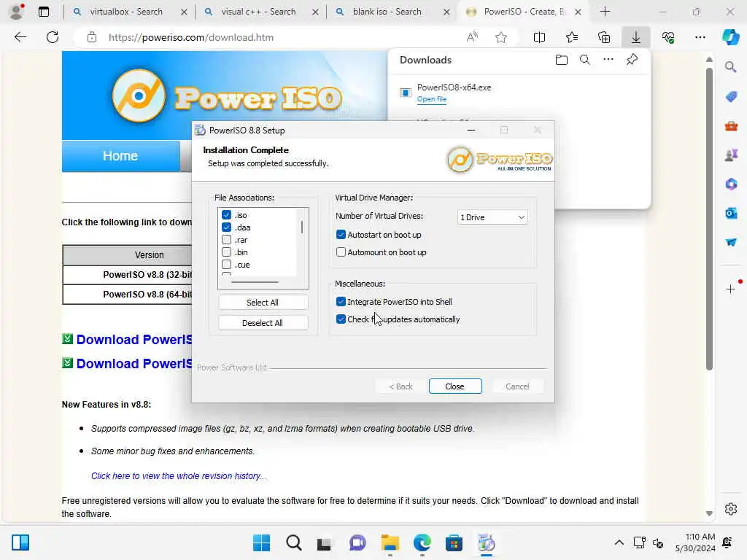Open sidebar settings gear icon
747x560 pixels.
[731, 509]
